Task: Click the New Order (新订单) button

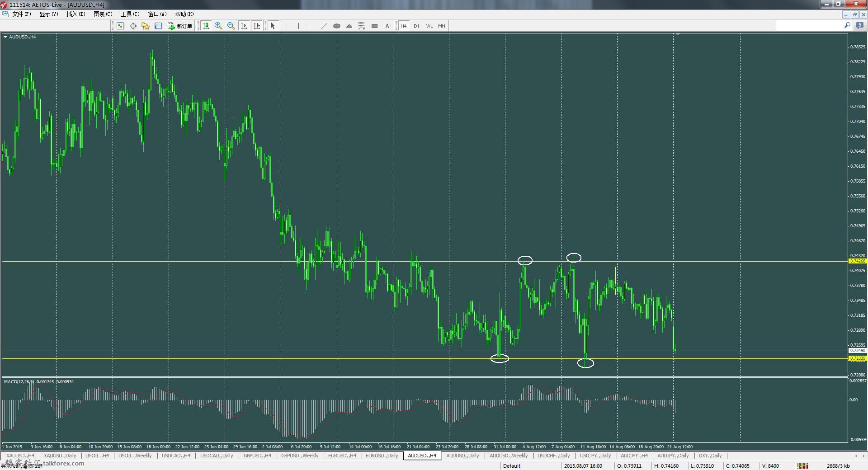Action: [180, 26]
